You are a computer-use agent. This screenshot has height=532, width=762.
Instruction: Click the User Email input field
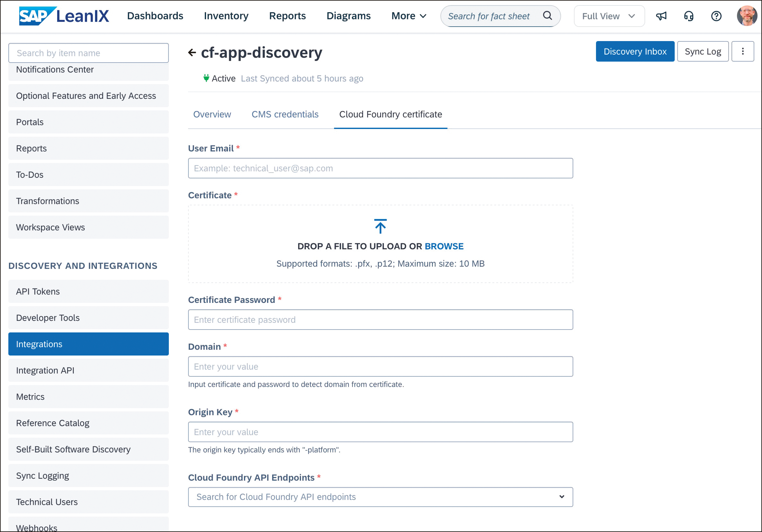tap(380, 168)
